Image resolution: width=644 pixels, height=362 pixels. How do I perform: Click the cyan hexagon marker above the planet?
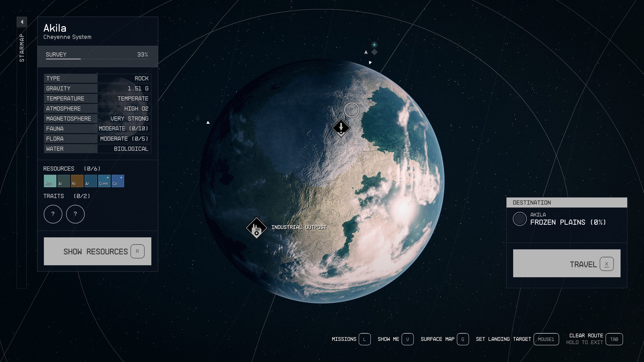point(374,45)
